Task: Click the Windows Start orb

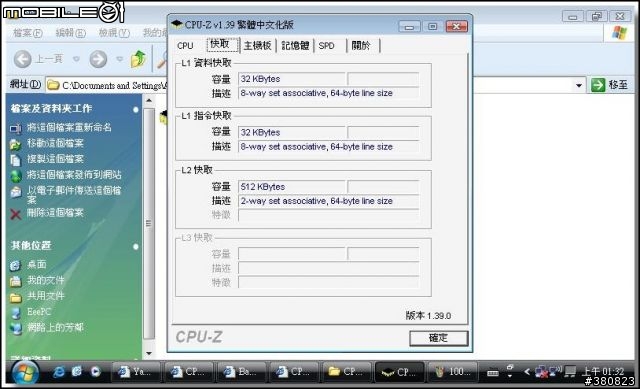Action: pyautogui.click(x=25, y=373)
